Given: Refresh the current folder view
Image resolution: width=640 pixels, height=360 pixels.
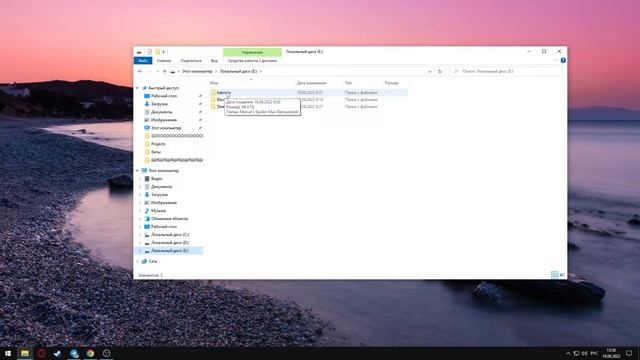Looking at the screenshot, I should (440, 71).
